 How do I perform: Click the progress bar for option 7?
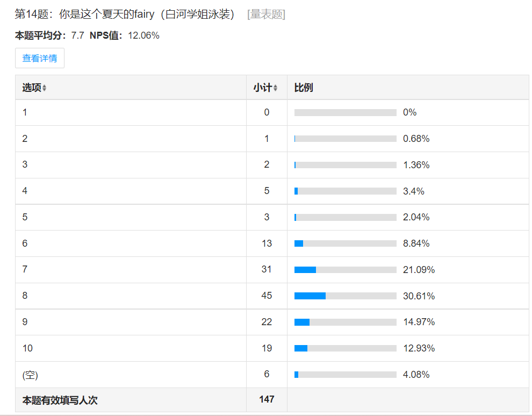coord(345,270)
